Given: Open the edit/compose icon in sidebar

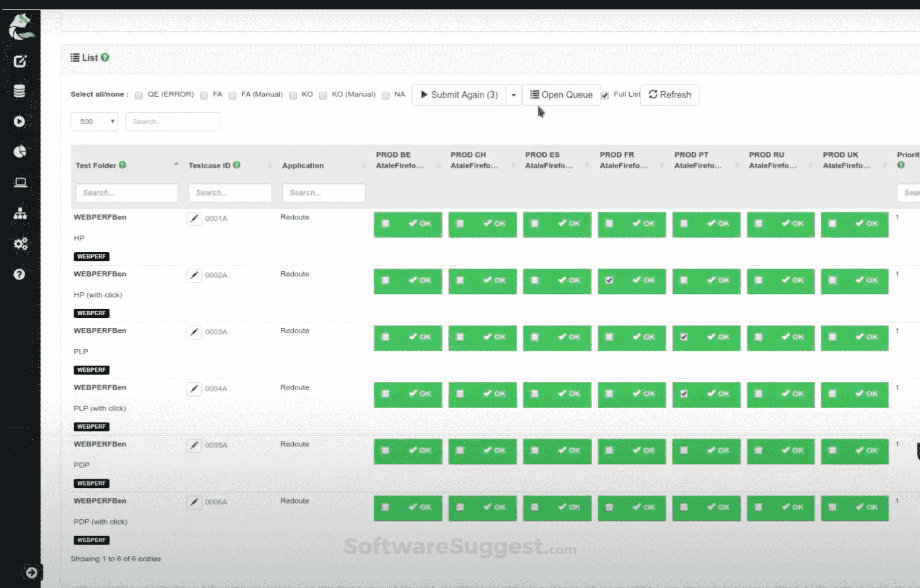Looking at the screenshot, I should [20, 61].
